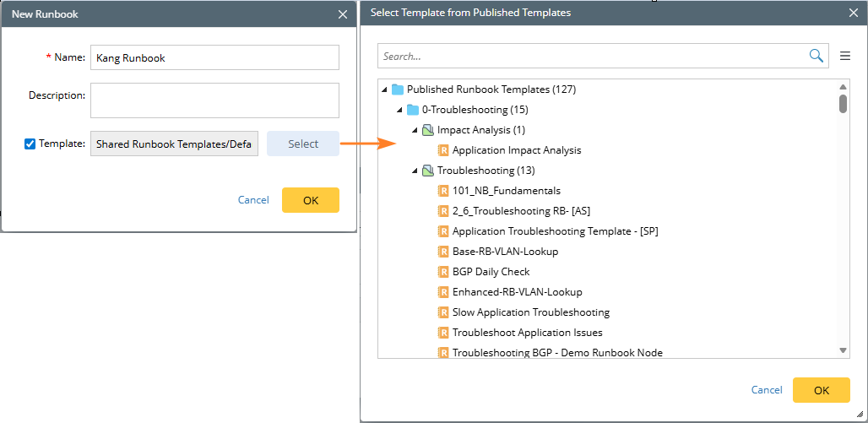
Task: Collapse the 0-Troubleshooting folder
Action: click(x=400, y=110)
